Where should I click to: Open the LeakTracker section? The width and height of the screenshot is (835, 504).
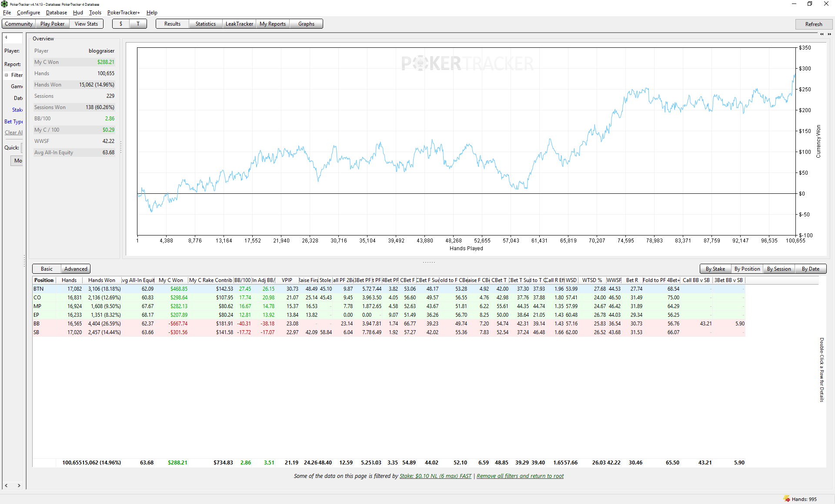click(239, 24)
